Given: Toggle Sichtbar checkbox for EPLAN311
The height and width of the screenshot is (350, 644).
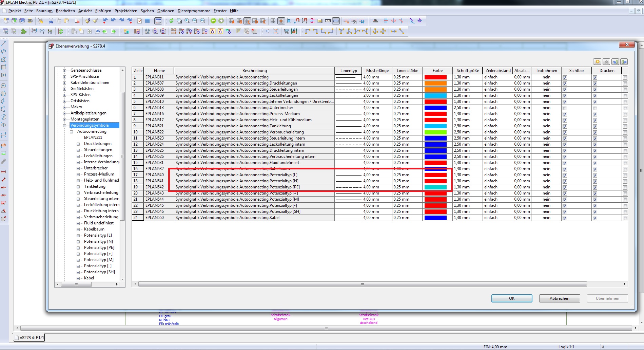Looking at the screenshot, I should point(565,77).
